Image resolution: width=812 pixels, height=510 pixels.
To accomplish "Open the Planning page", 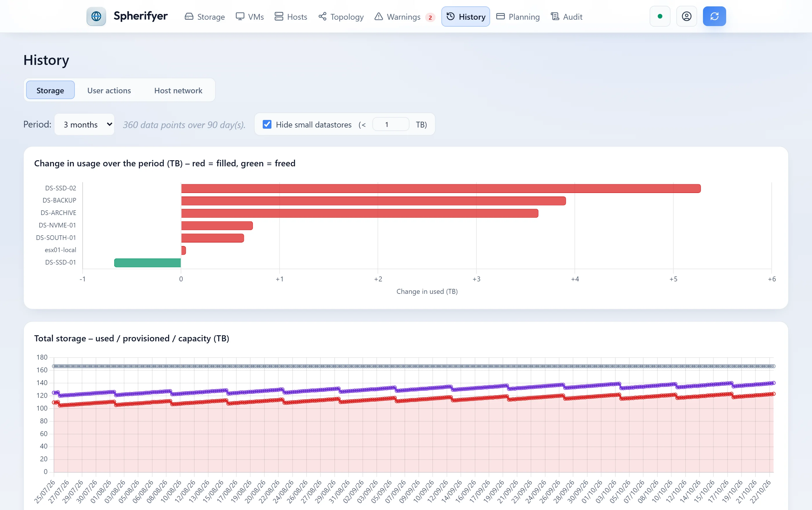I will coord(518,17).
